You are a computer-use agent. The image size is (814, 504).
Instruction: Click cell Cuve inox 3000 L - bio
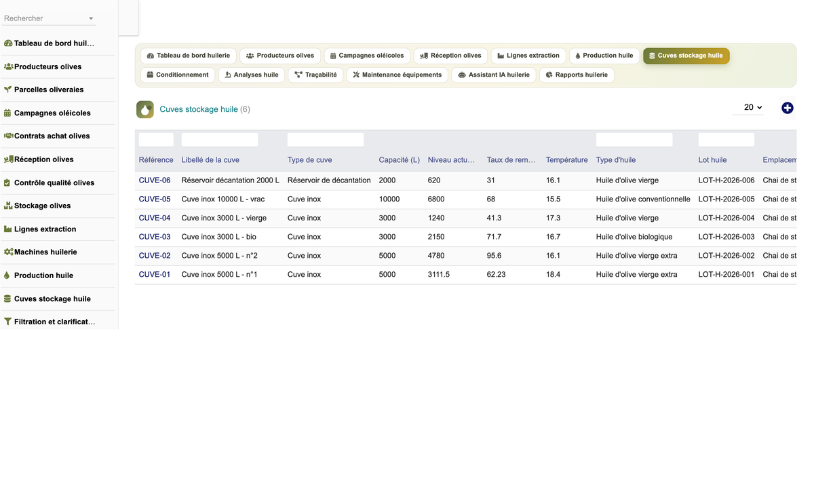[219, 237]
